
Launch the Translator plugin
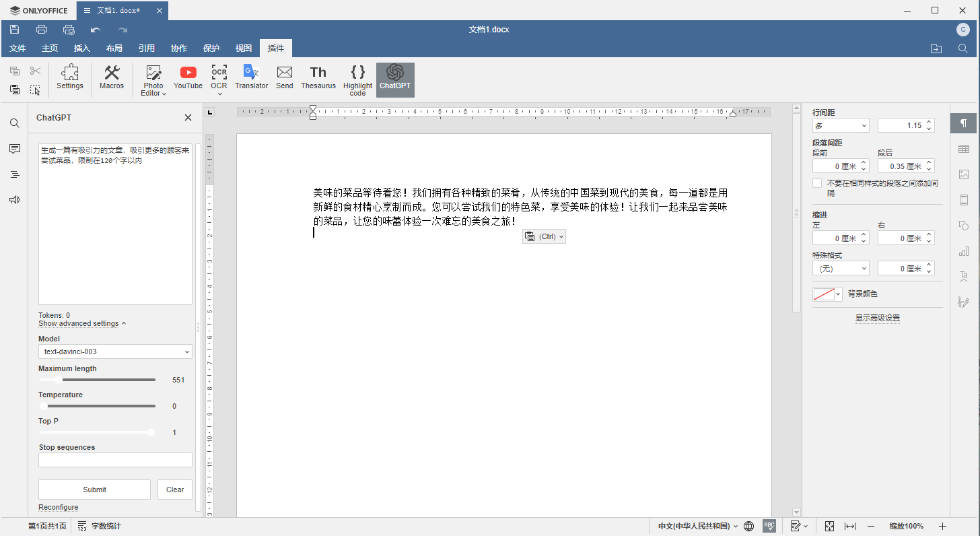click(x=251, y=78)
